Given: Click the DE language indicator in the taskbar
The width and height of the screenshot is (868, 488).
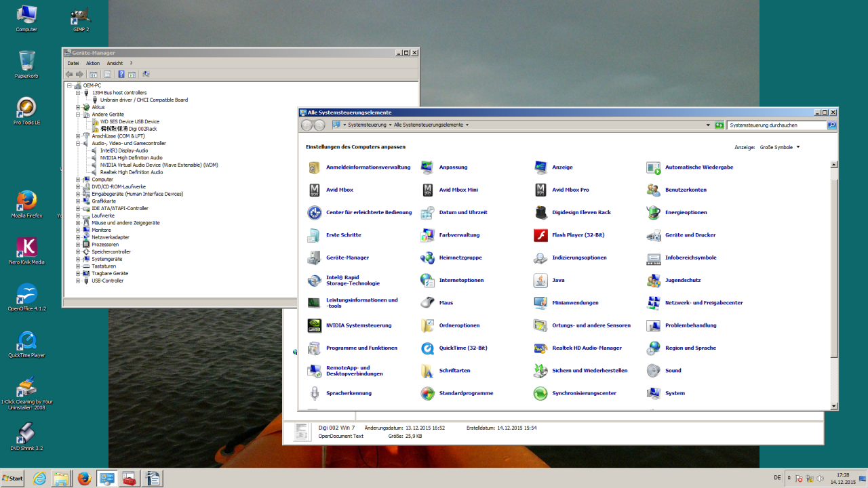Looking at the screenshot, I should [x=777, y=478].
